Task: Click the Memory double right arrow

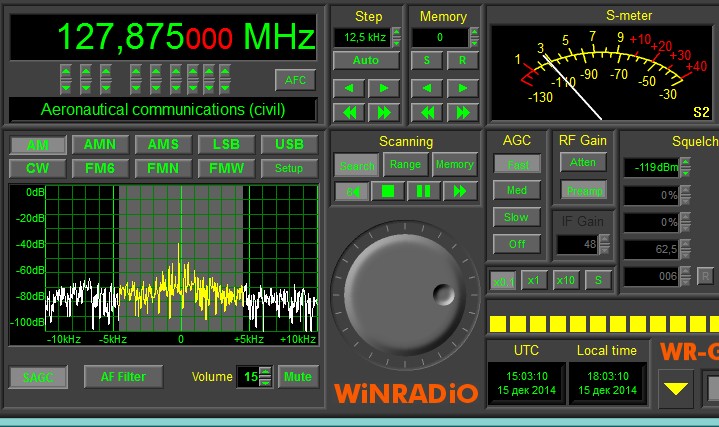Action: [461, 112]
